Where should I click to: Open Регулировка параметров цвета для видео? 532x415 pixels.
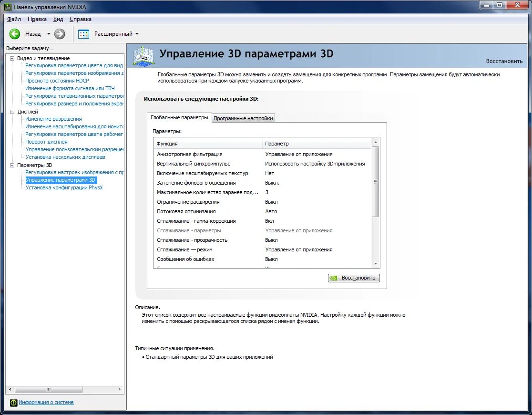[74, 65]
